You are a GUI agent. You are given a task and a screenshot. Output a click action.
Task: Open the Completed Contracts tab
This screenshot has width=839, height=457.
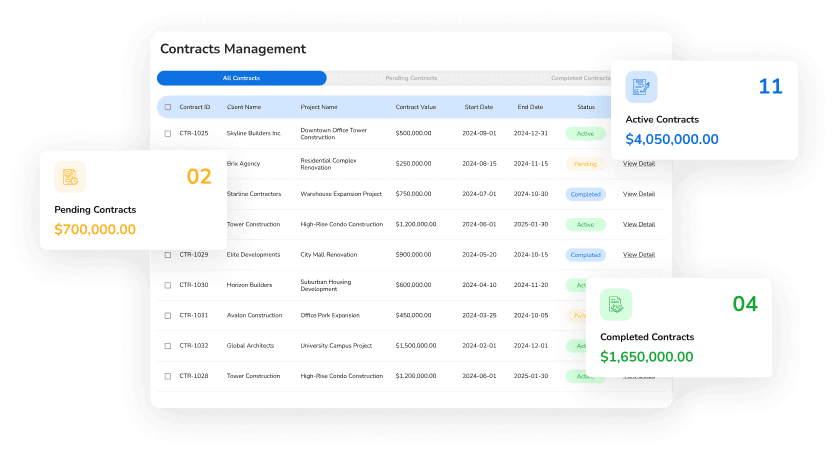[x=580, y=78]
